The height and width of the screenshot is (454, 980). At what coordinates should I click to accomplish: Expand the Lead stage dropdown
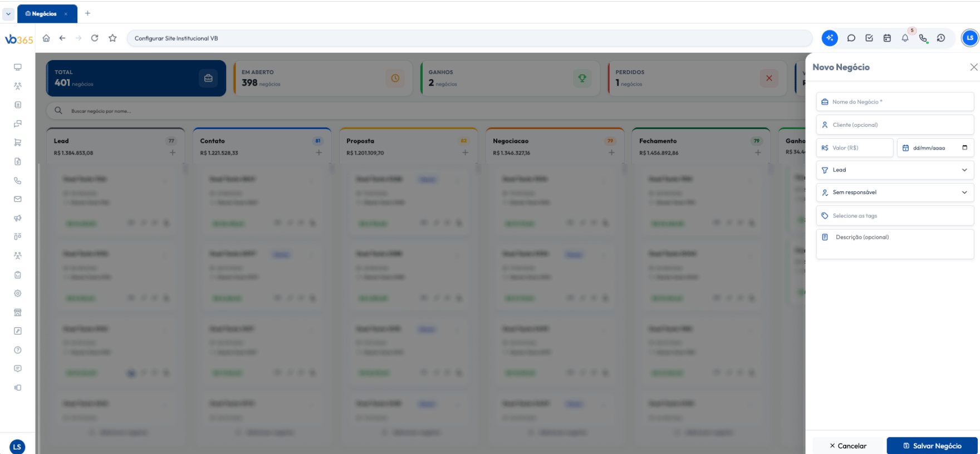pyautogui.click(x=895, y=170)
